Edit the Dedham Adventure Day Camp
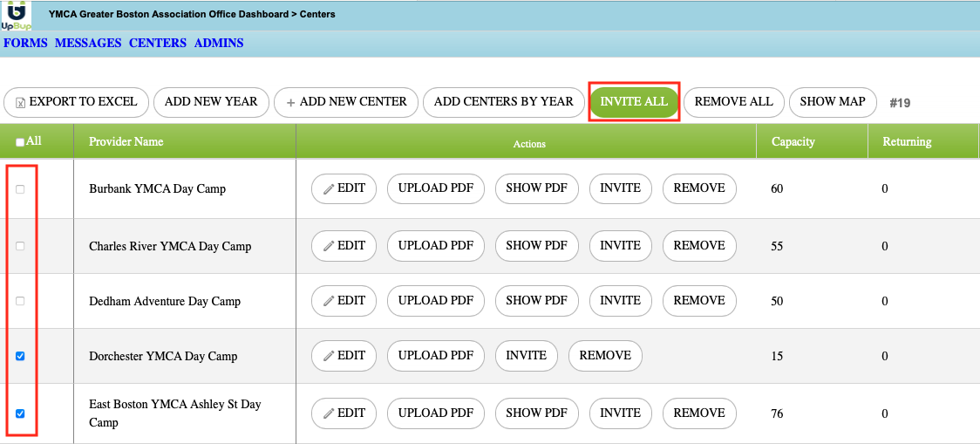Screen dimensions: 980x444 coord(344,301)
